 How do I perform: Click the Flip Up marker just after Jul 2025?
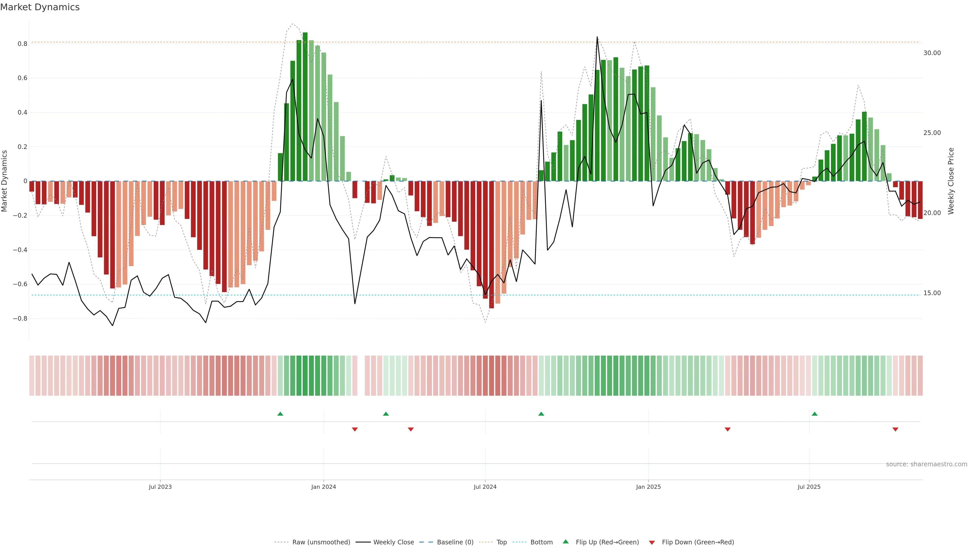[815, 414]
